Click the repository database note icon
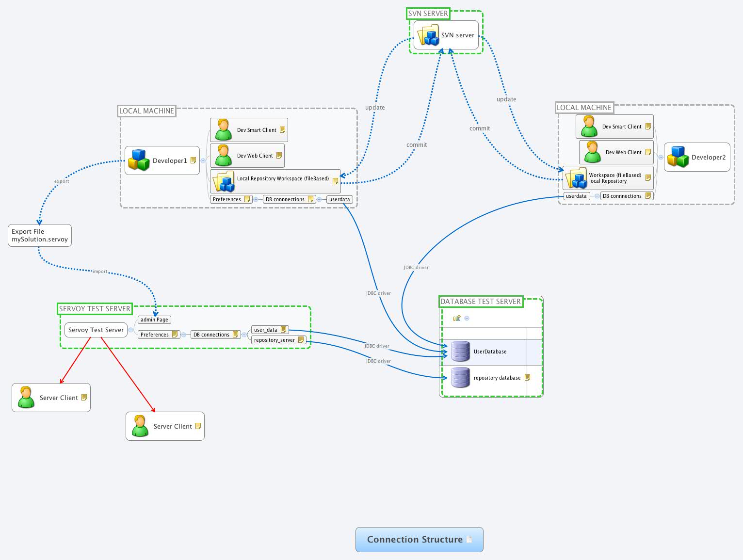 (528, 377)
